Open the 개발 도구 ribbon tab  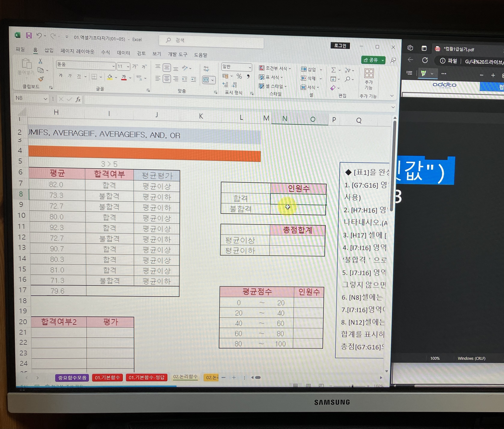178,54
